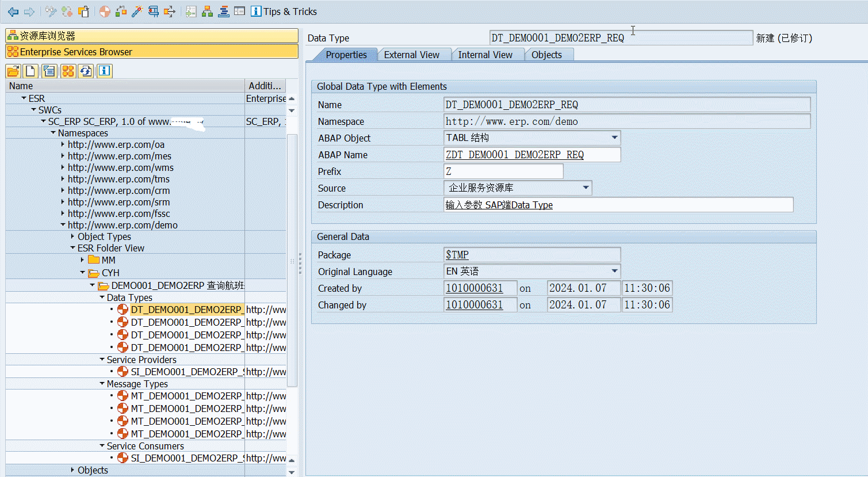Click the tree scrollbar up arrow at top
868x477 pixels.
[292, 98]
